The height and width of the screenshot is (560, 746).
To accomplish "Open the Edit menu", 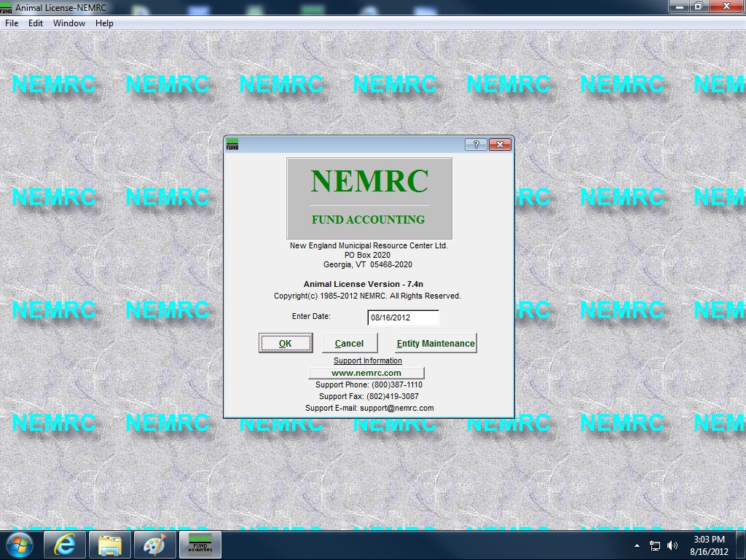I will click(x=35, y=23).
